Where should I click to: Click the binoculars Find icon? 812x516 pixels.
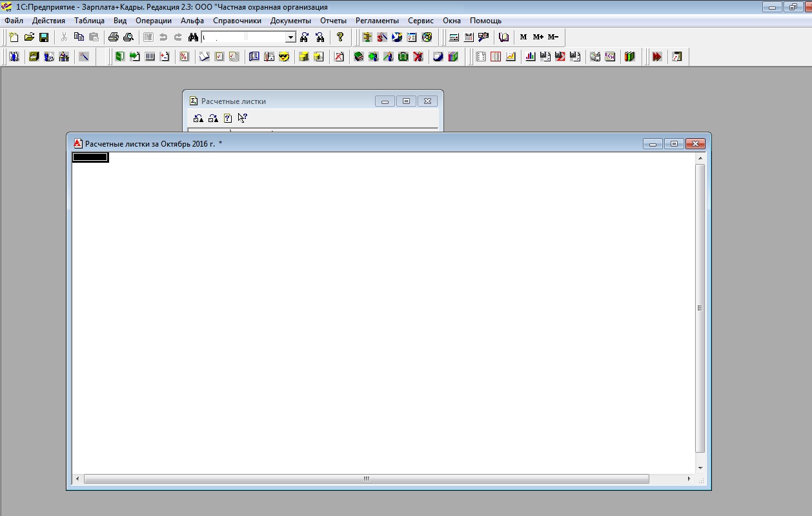tap(193, 37)
